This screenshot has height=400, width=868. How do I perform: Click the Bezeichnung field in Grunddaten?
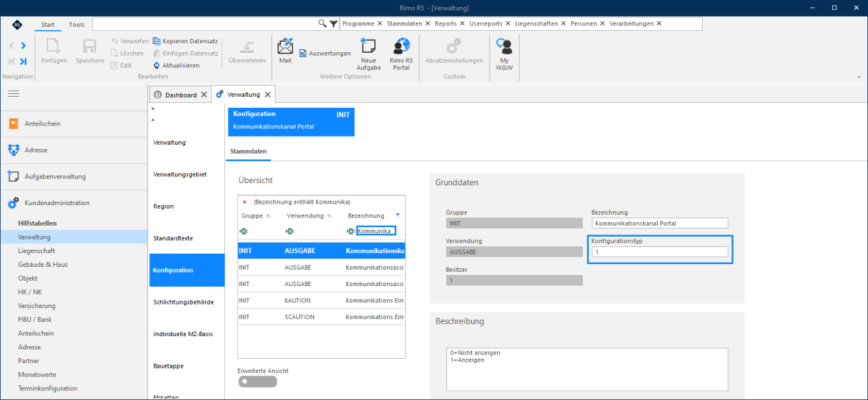[x=660, y=223]
